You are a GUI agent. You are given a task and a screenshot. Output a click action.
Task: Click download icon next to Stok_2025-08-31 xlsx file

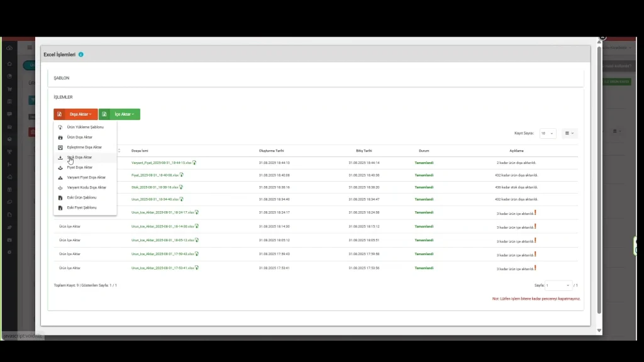click(180, 187)
